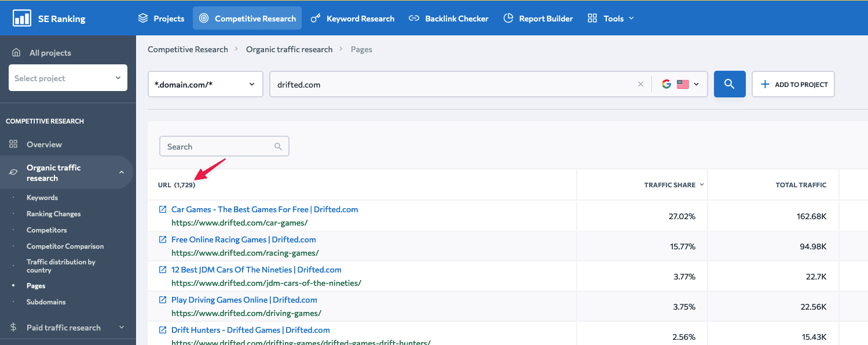The height and width of the screenshot is (345, 868).
Task: Click external link icon for JDM Cars page
Action: click(163, 270)
